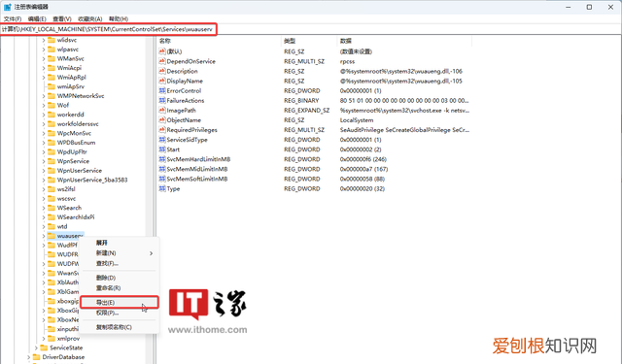Click the wmiApSrv folder icon
This screenshot has height=364, width=622.
coord(52,86)
